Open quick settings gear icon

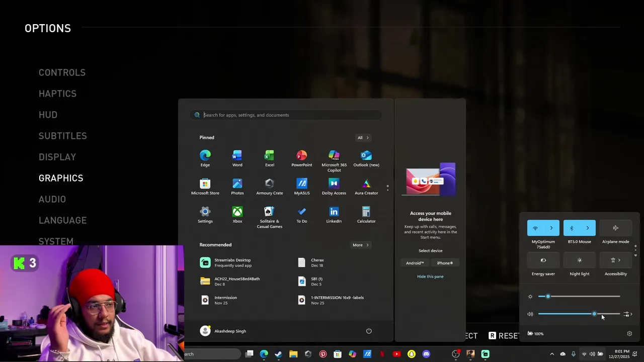(x=629, y=333)
